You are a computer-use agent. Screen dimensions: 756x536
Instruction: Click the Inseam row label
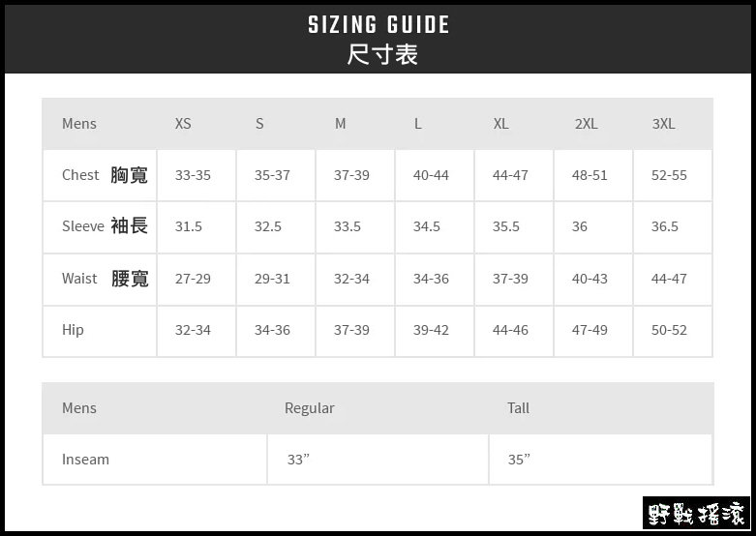point(85,460)
